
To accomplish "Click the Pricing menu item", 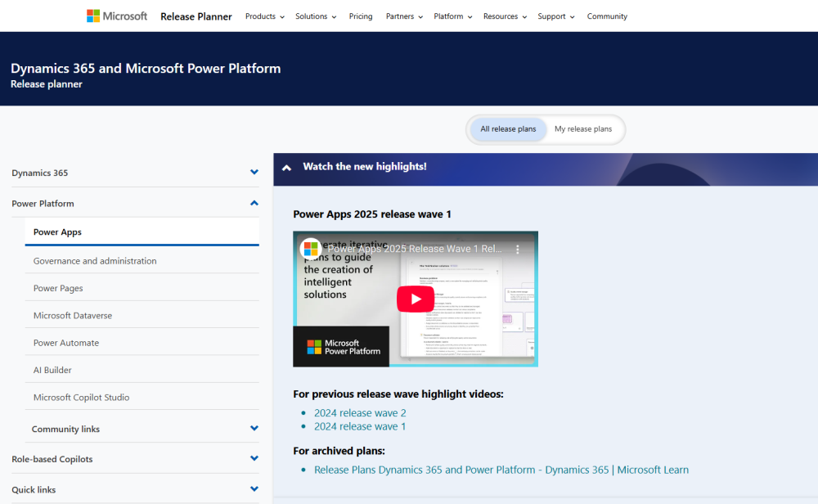I will 361,16.
